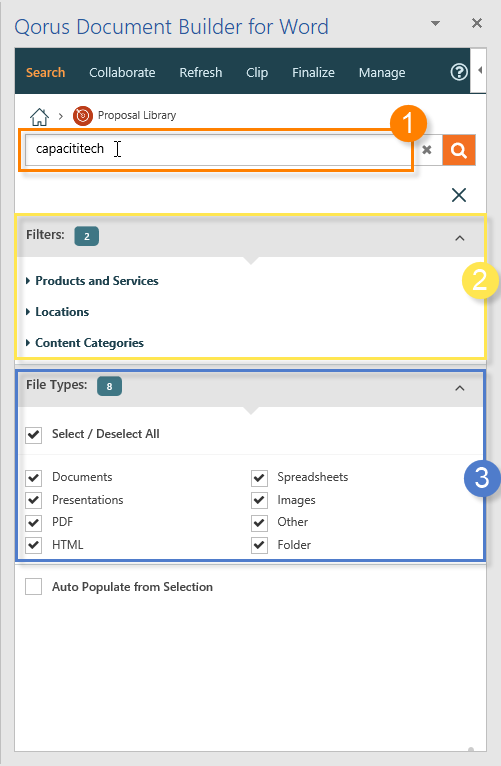Clear the search text with the x icon
The height and width of the screenshot is (766, 501).
pyautogui.click(x=427, y=150)
